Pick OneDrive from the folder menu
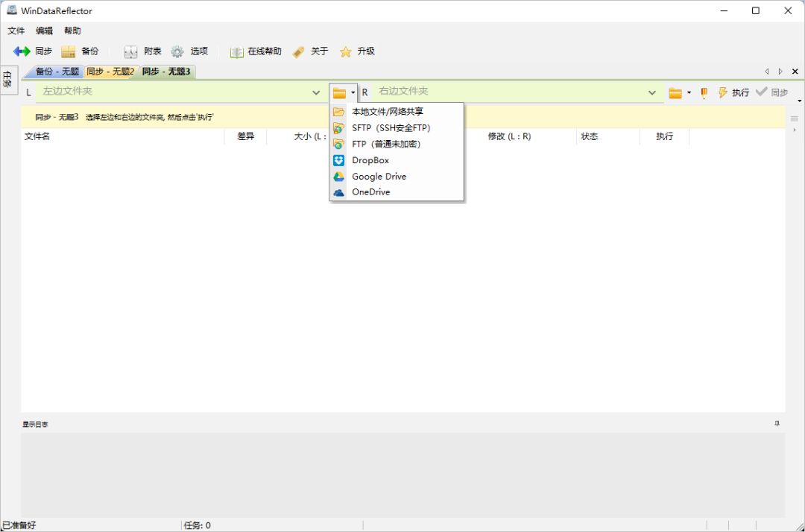This screenshot has width=805, height=532. [x=370, y=192]
